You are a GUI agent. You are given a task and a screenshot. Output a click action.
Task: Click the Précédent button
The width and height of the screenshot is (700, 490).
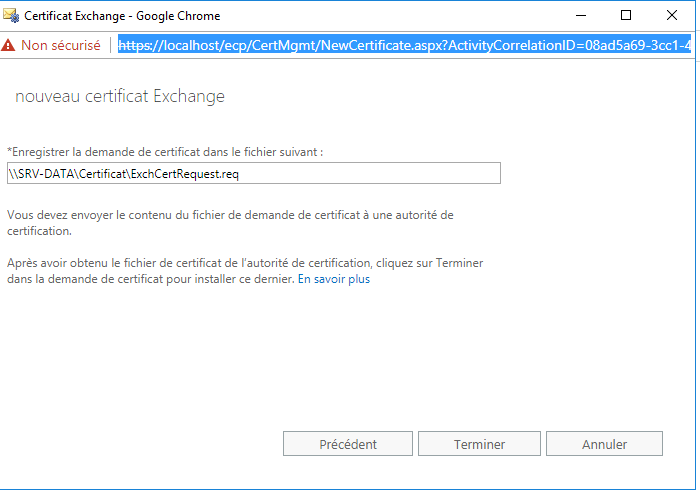348,444
